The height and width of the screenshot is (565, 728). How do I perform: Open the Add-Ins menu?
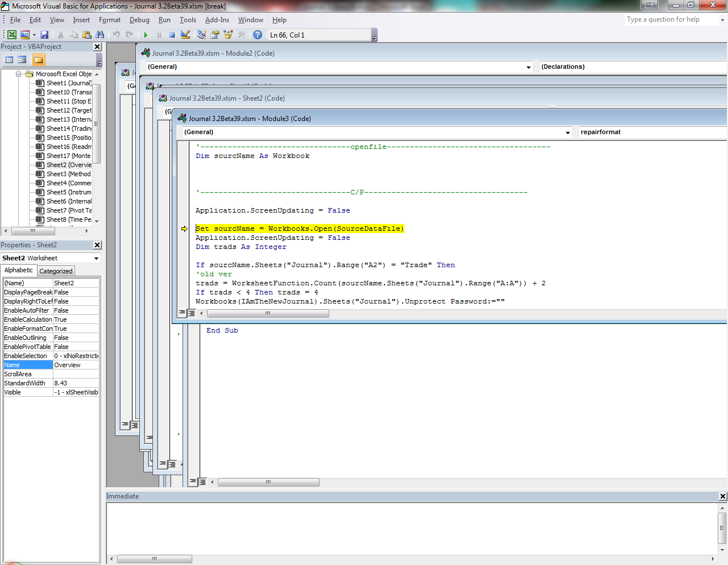pyautogui.click(x=217, y=20)
